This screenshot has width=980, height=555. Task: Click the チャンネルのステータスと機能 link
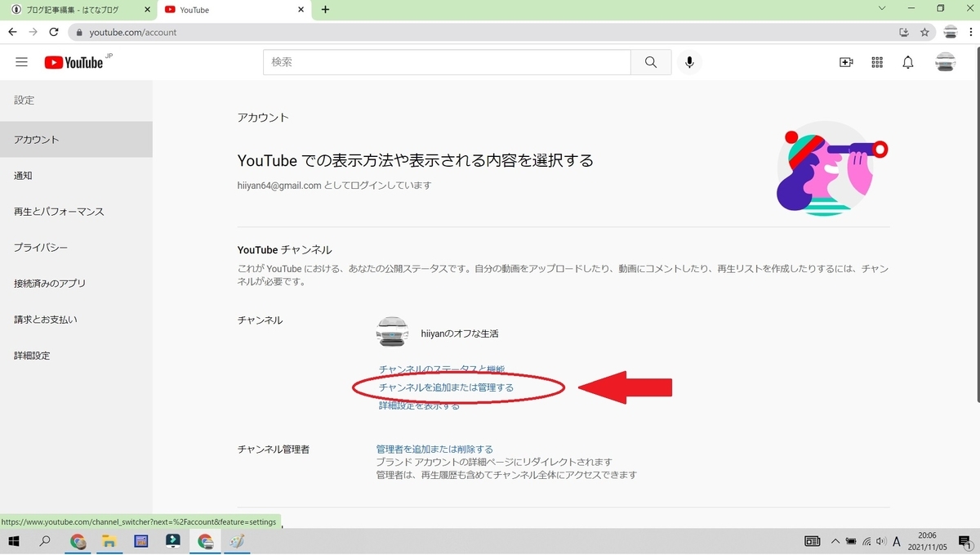click(x=442, y=369)
